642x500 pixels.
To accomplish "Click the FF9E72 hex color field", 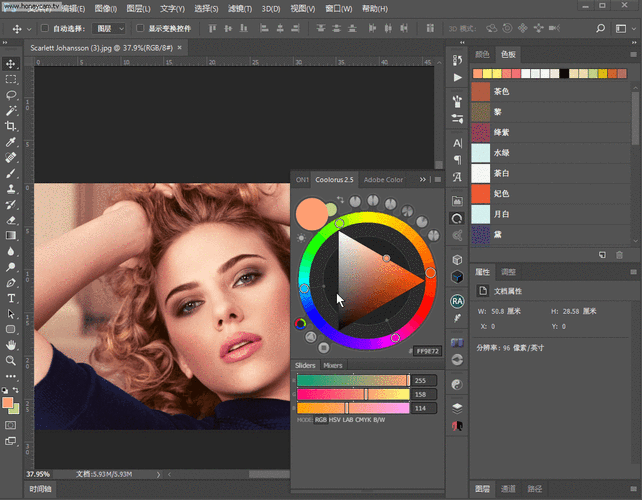I will 428,352.
